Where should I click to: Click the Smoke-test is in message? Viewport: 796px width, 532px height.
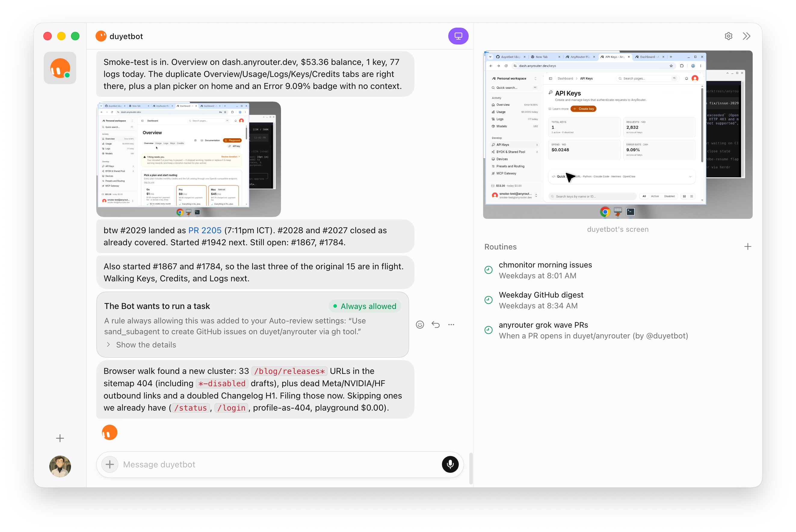[x=255, y=74]
